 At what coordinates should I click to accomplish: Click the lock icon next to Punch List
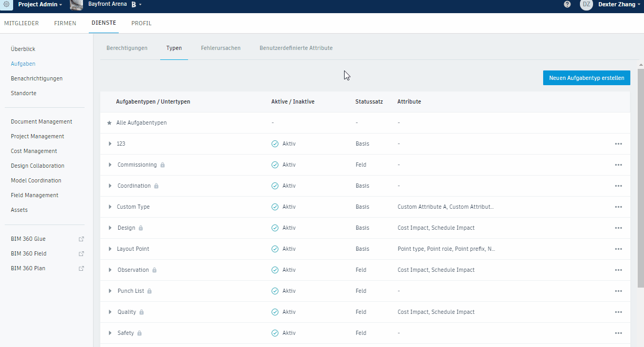tap(150, 291)
